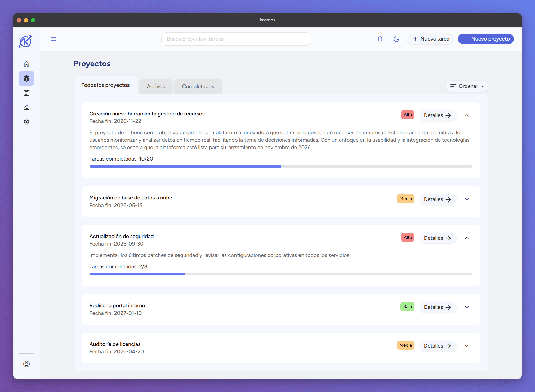The image size is (535, 392).
Task: Toggle the sidebar with the hamburger menu
Action: pos(54,39)
